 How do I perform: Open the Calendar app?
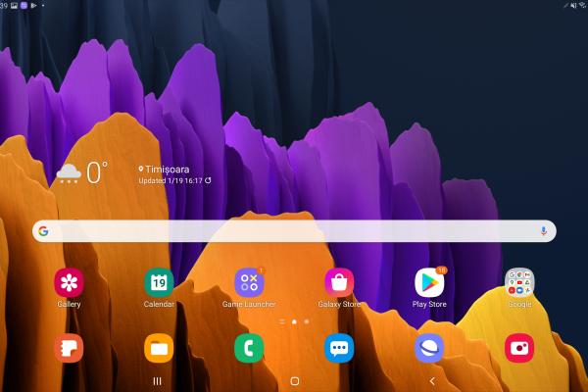coord(159,283)
